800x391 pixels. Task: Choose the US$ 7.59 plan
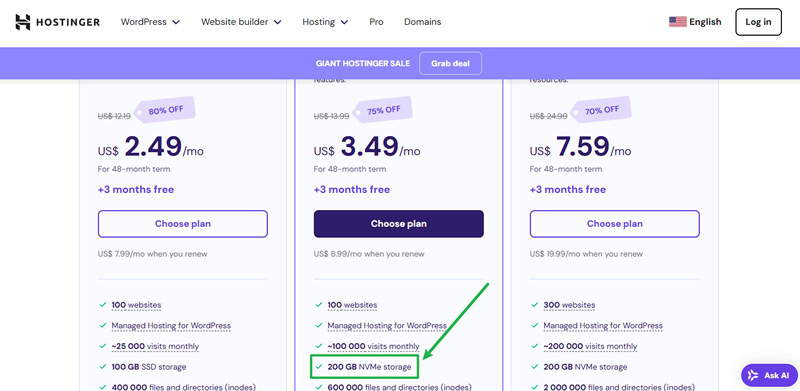coord(614,224)
